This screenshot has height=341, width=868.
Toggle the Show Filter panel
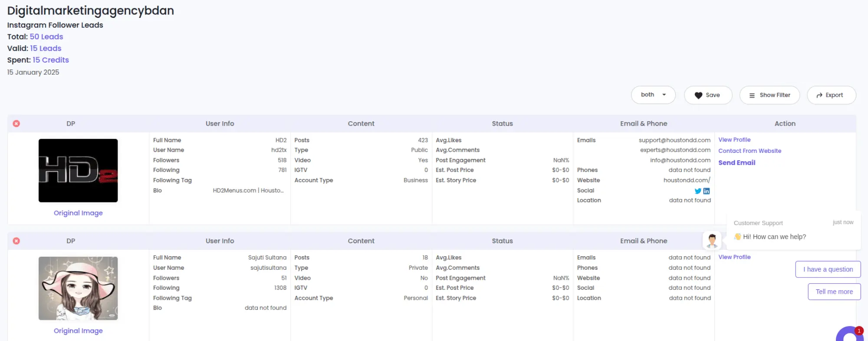(769, 95)
